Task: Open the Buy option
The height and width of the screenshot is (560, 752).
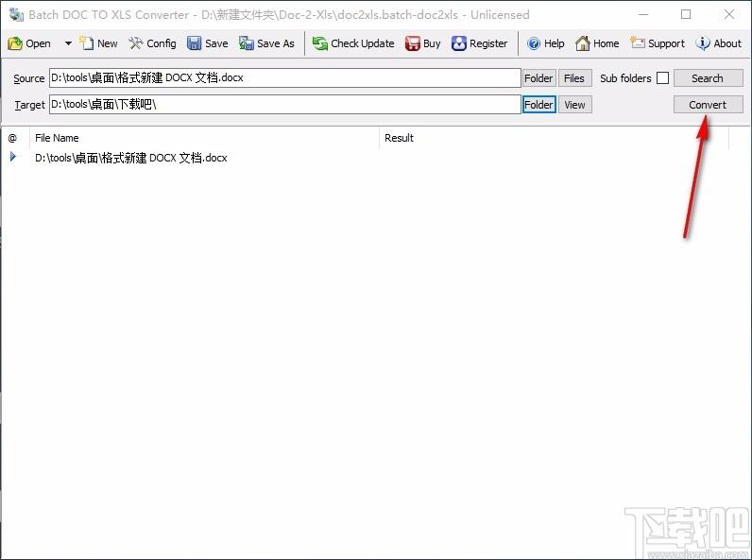Action: (x=422, y=43)
